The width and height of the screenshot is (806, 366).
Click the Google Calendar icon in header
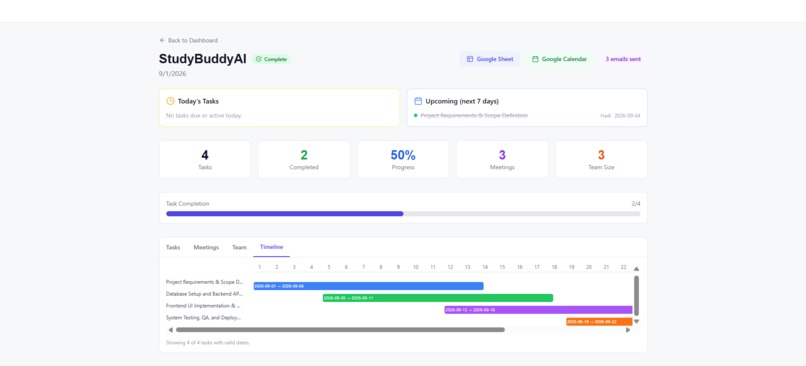tap(535, 59)
